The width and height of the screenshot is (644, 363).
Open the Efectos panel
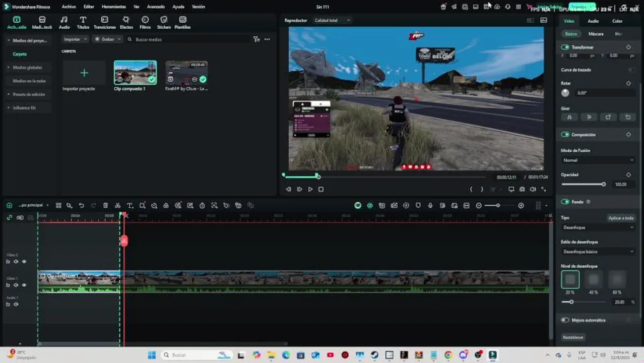[x=126, y=23]
